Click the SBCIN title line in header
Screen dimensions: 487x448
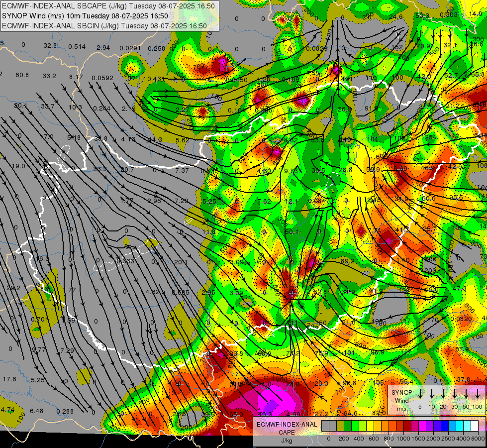coord(104,26)
